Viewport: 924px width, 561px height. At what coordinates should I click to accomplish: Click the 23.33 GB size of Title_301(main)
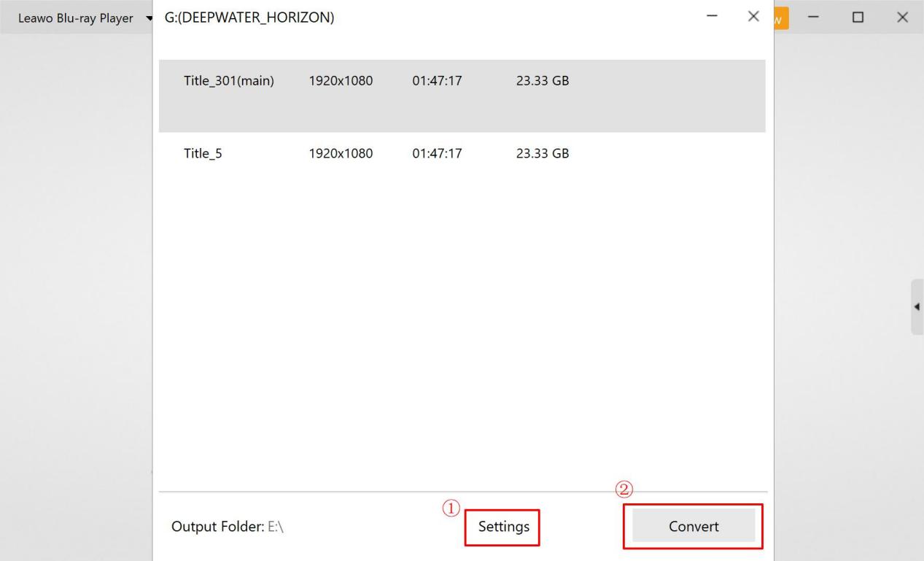543,81
